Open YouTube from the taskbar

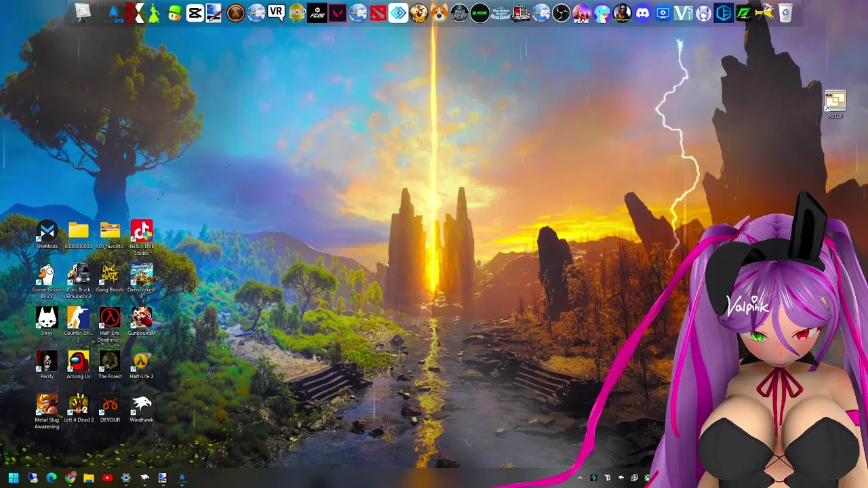pyautogui.click(x=107, y=478)
